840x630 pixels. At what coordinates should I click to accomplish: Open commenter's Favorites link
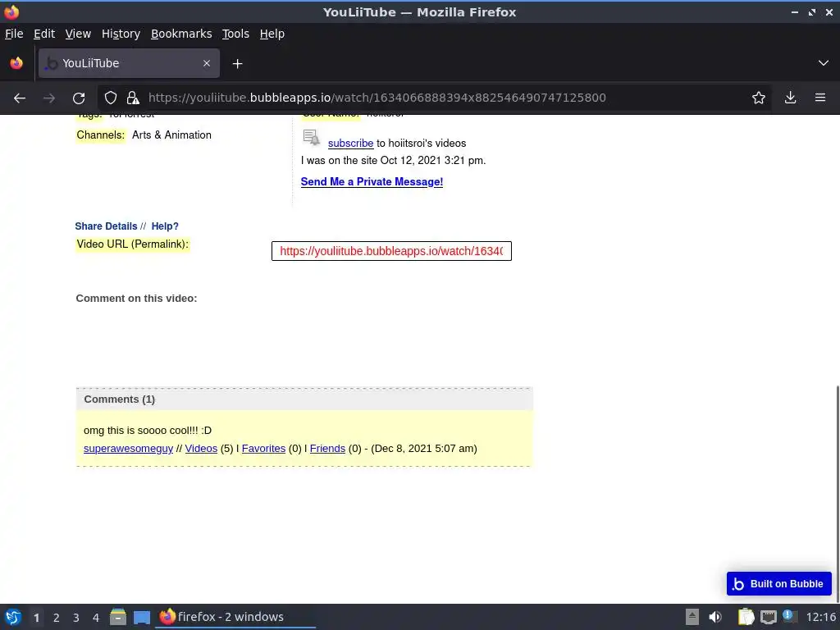pos(263,449)
